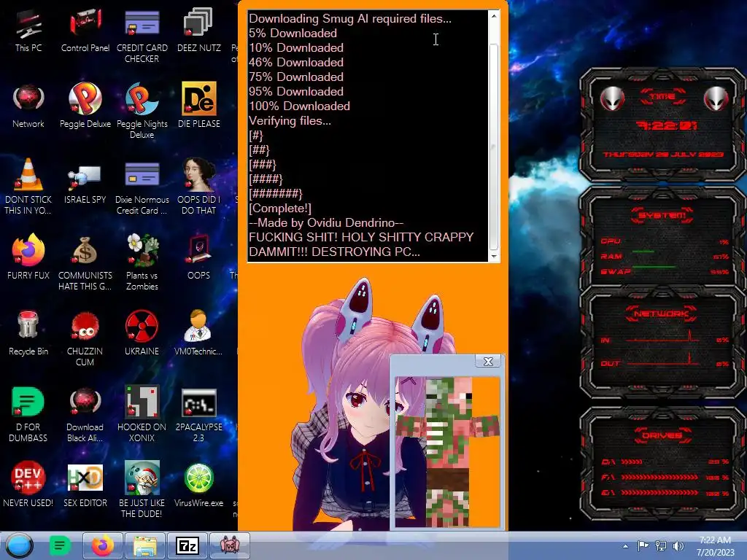
Task: Select the SEX EDITOR HxD icon
Action: (85, 484)
